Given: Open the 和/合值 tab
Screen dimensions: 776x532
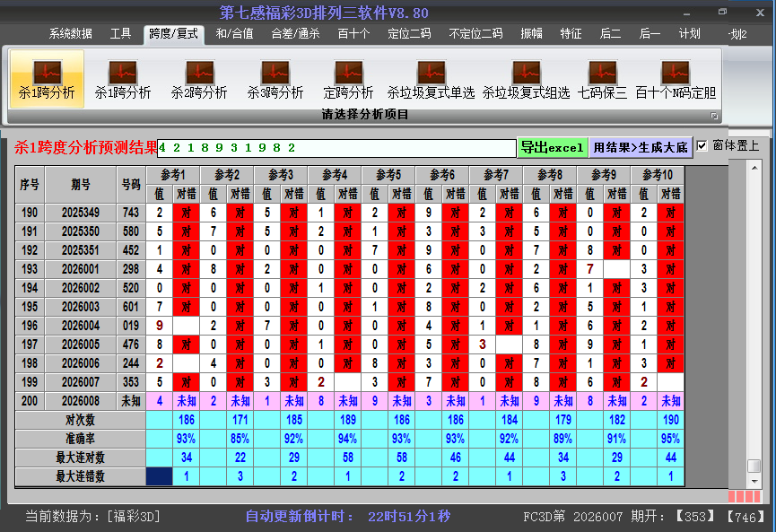Looking at the screenshot, I should tap(234, 34).
